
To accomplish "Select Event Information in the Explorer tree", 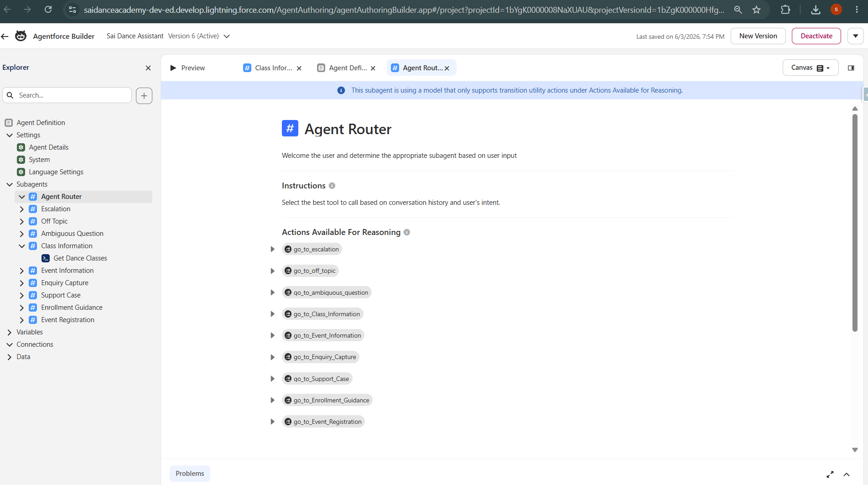I will [x=68, y=271].
